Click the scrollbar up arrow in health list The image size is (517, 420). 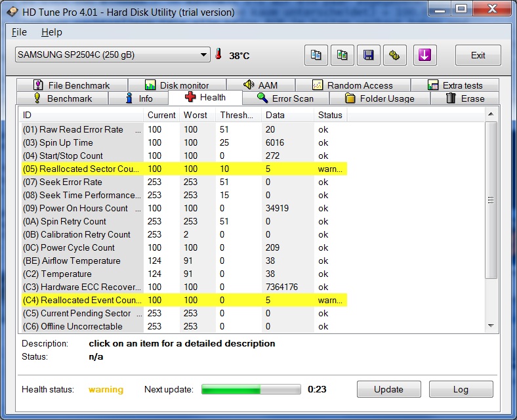tap(491, 114)
